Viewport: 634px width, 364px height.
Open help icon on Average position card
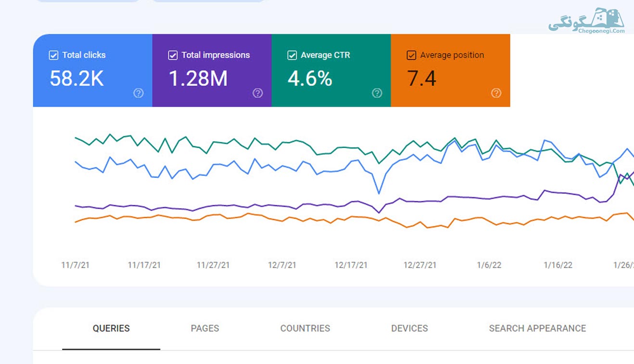(x=496, y=93)
